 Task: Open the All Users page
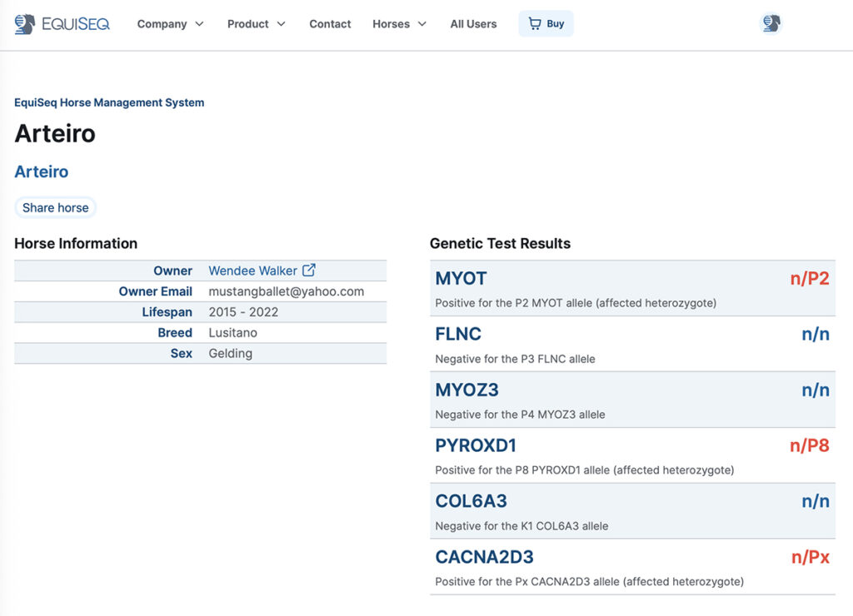(x=473, y=24)
